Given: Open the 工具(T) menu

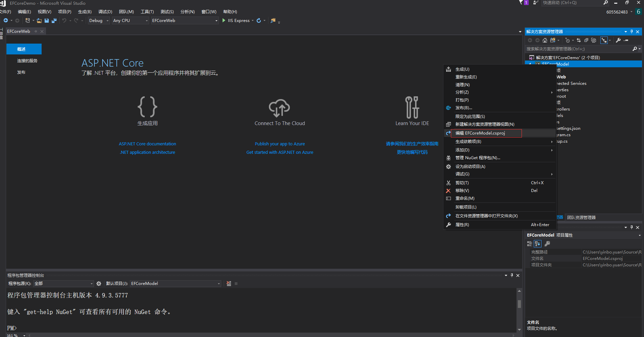Looking at the screenshot, I should 147,12.
